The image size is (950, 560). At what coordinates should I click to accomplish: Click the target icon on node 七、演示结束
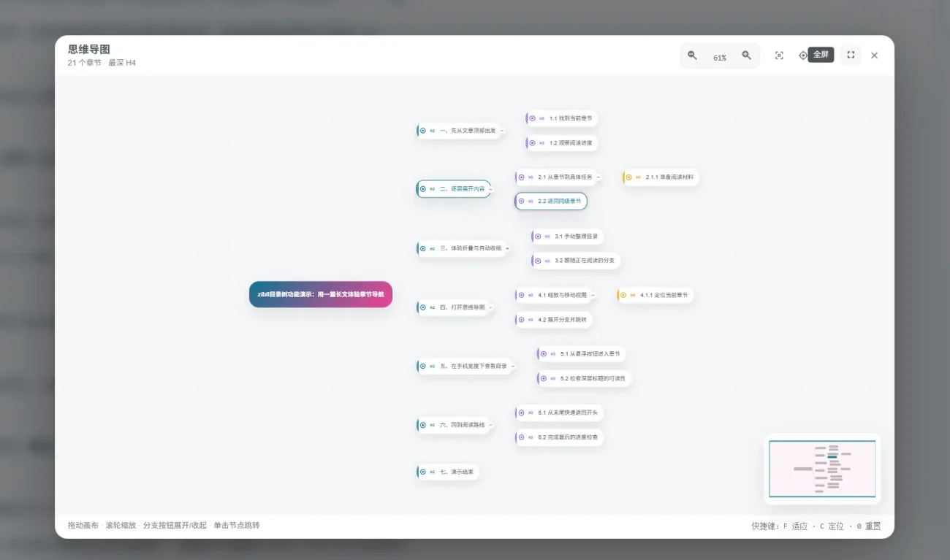pos(422,472)
